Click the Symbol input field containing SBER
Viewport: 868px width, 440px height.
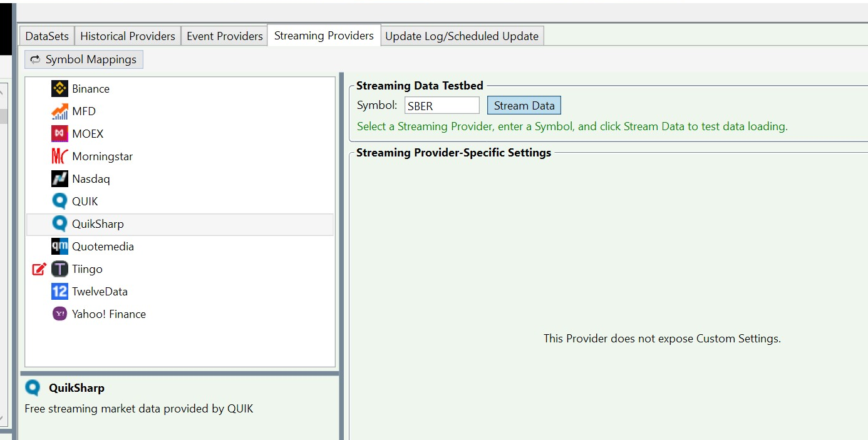[x=442, y=106]
